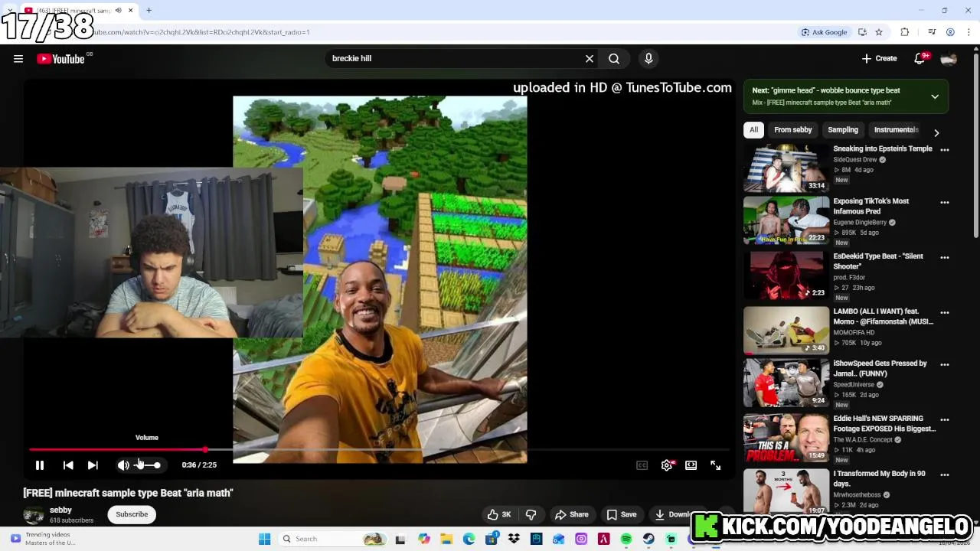Clear the 'breckie hill' search text
Image resolution: width=980 pixels, height=551 pixels.
590,59
